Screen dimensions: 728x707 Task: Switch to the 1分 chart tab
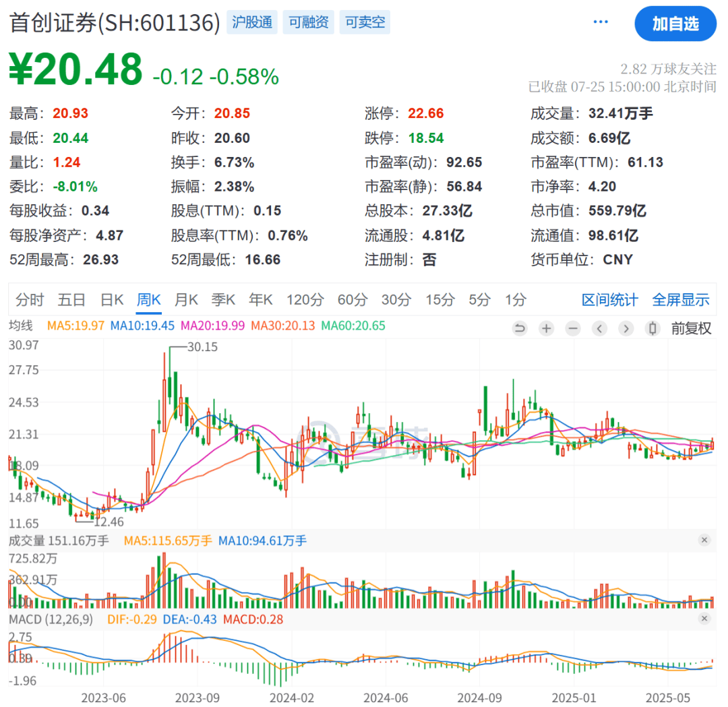[x=516, y=300]
